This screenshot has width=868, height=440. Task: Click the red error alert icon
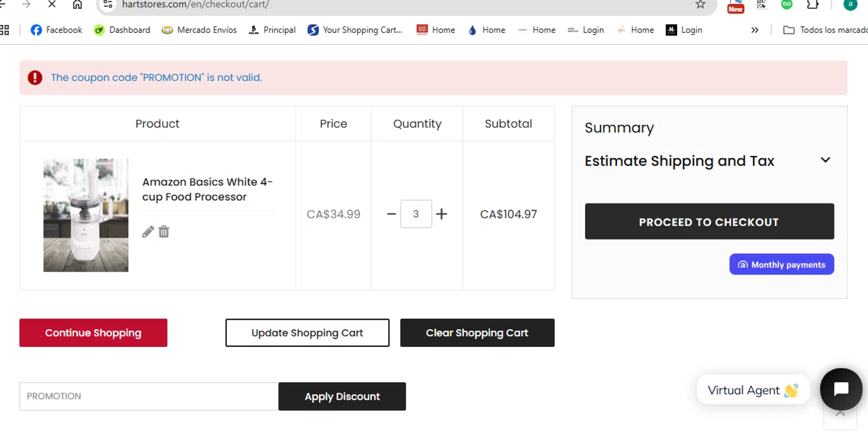point(35,77)
